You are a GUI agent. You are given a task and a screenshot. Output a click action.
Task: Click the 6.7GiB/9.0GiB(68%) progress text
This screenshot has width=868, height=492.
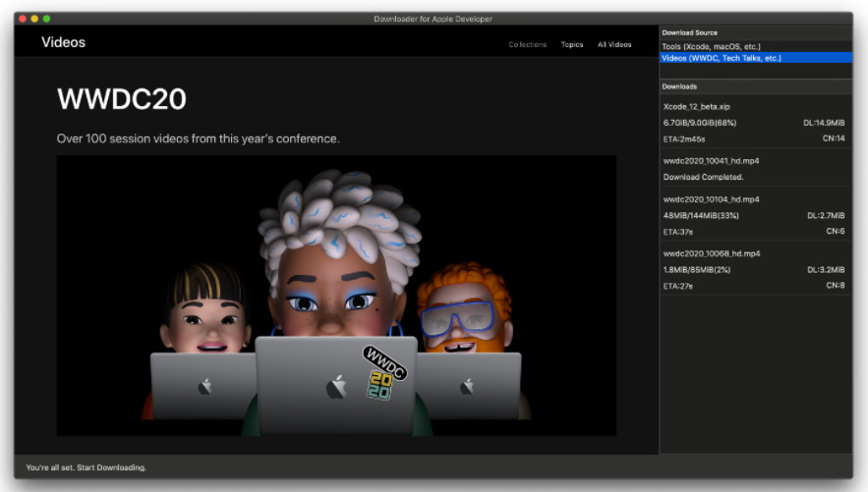pos(700,123)
